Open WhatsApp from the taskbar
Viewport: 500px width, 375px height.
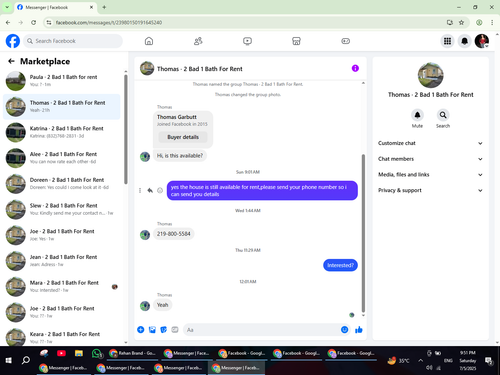tap(97, 353)
